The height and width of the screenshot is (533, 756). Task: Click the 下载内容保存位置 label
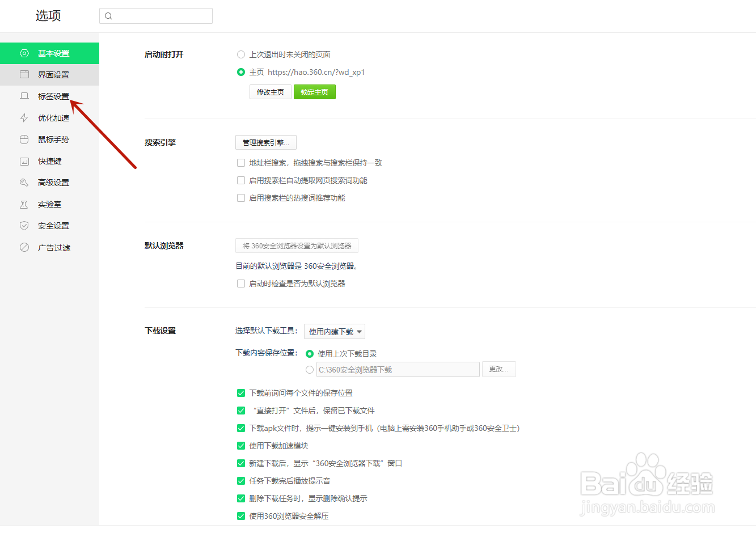[x=267, y=353]
